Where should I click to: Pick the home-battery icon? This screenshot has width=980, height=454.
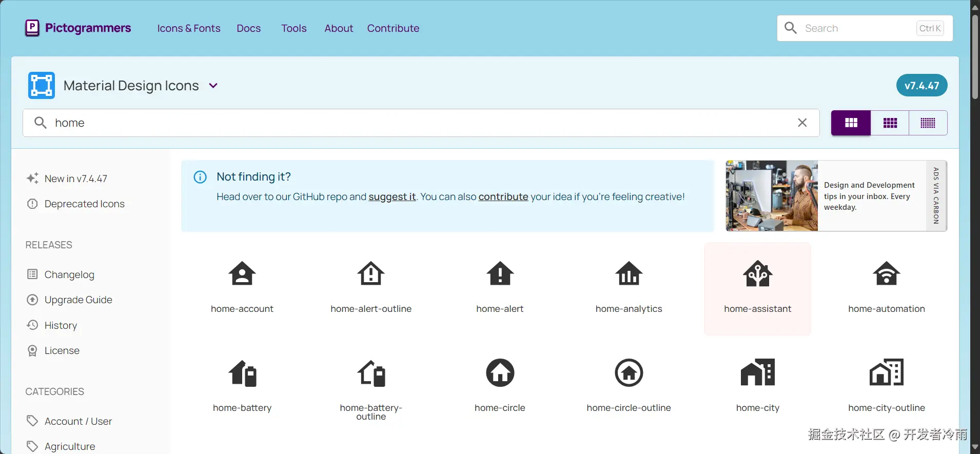click(x=242, y=373)
